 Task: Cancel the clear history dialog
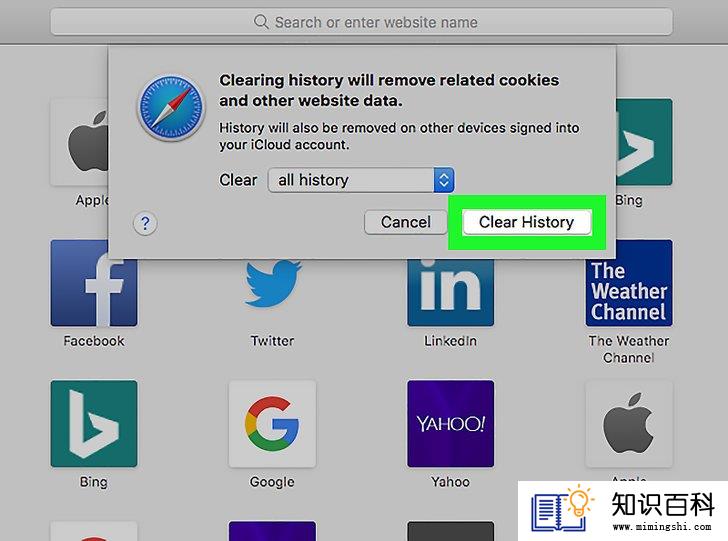click(406, 222)
